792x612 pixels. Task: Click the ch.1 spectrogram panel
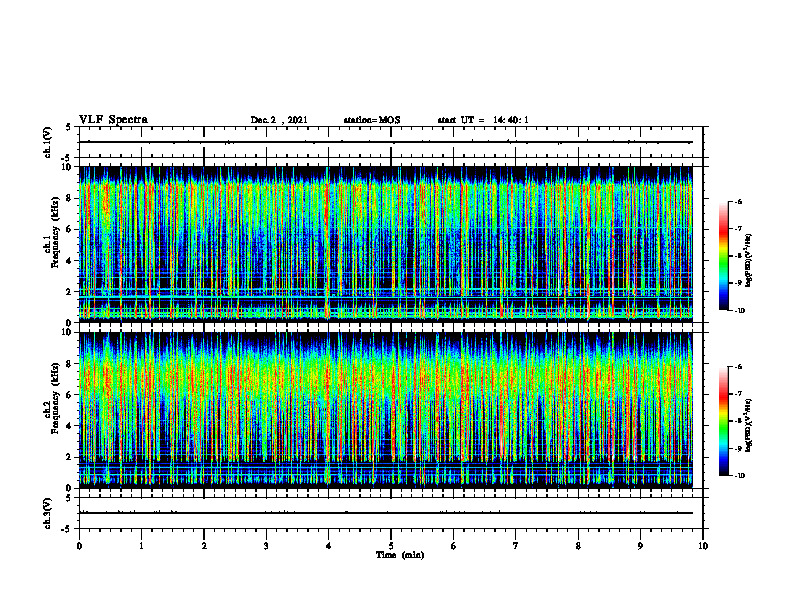pos(385,244)
